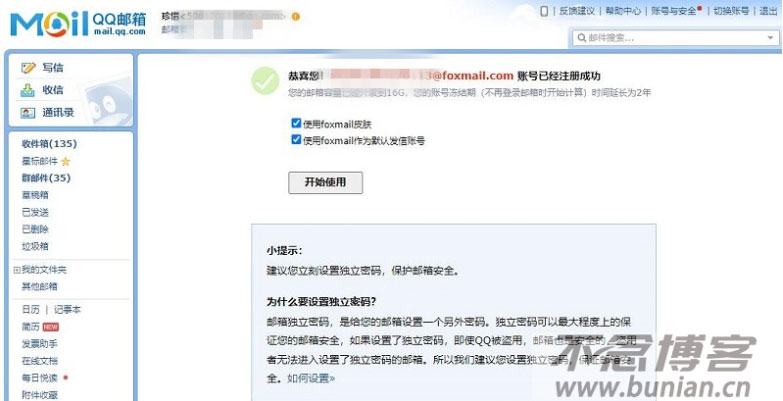783x401 pixels.
Task: Click the 账号与安全 link
Action: [x=674, y=11]
